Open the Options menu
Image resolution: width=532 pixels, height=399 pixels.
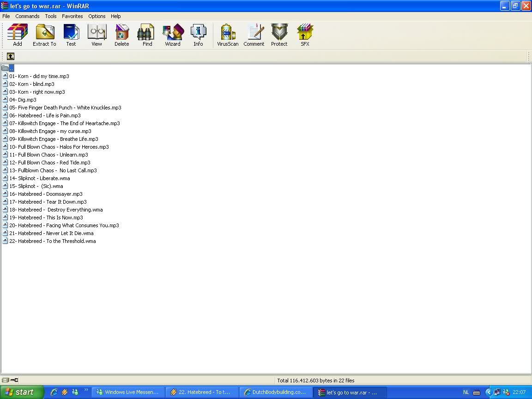click(97, 16)
